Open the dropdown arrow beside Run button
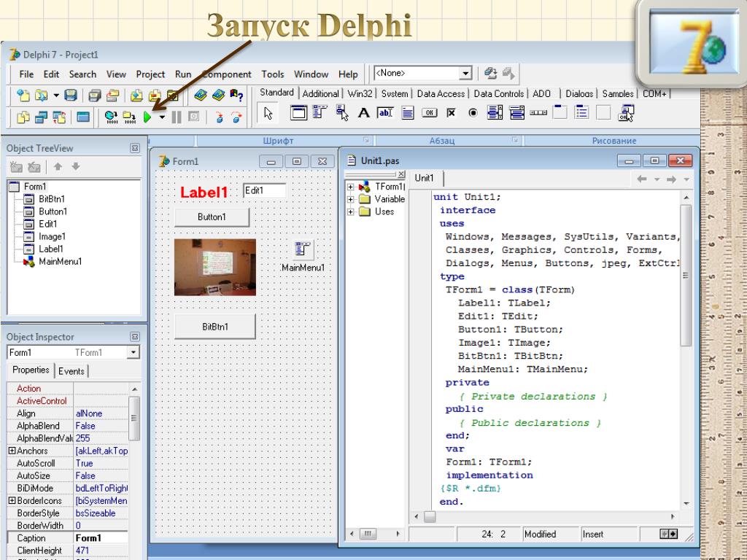This screenshot has width=747, height=560. click(162, 117)
